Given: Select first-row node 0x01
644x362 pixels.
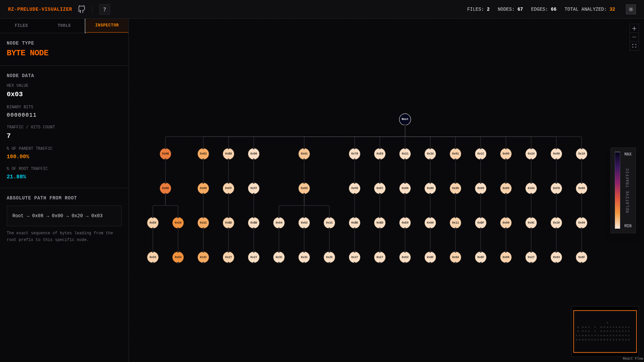Looking at the screenshot, I should pos(455,154).
